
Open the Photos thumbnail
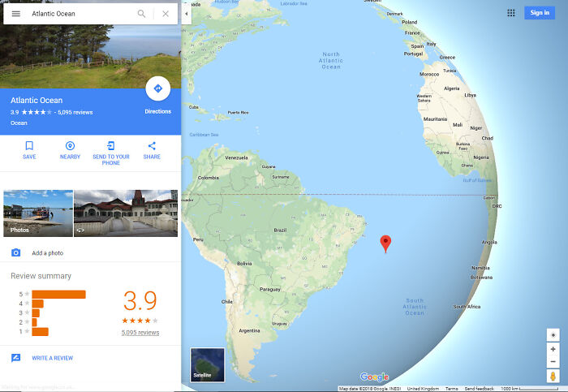coord(38,213)
